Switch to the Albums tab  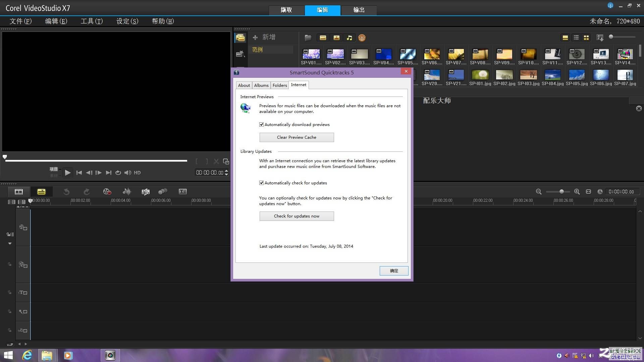(x=261, y=85)
